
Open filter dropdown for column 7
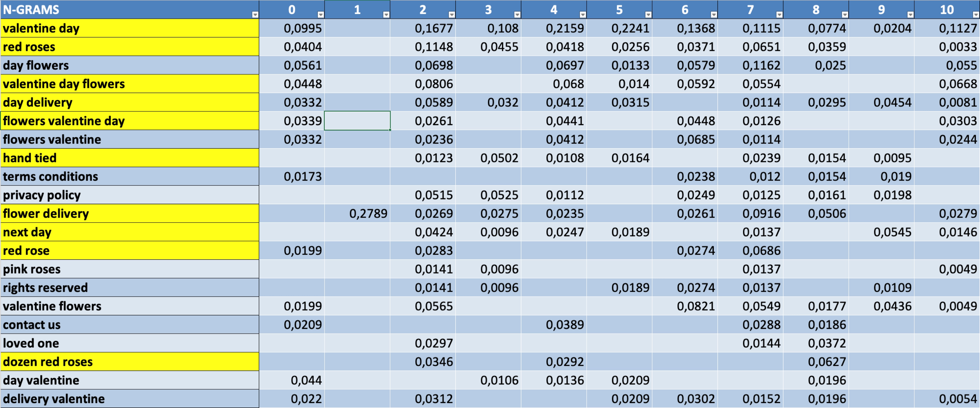[x=779, y=15]
